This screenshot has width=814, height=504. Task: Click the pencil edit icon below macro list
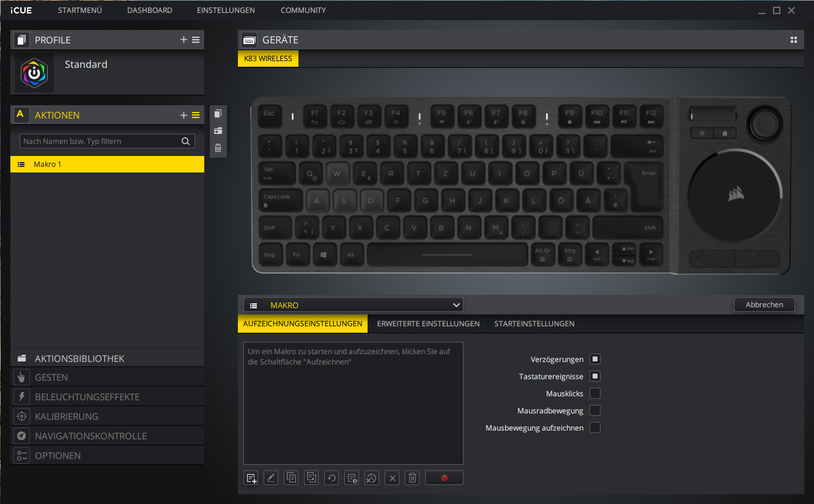tap(271, 478)
